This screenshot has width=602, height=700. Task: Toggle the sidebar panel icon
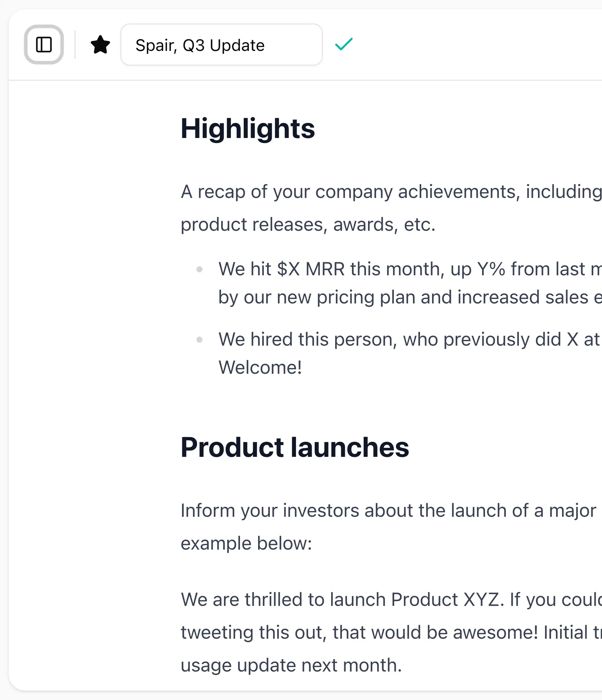click(44, 45)
